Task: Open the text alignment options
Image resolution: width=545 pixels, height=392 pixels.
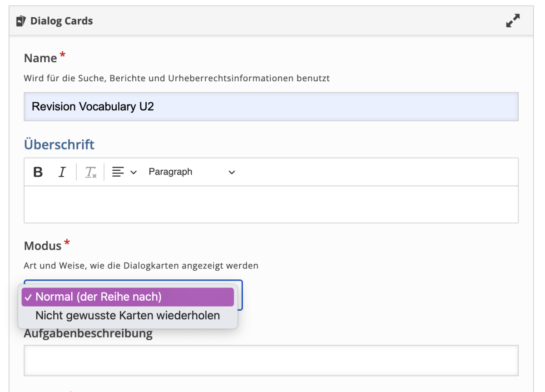Action: 124,172
